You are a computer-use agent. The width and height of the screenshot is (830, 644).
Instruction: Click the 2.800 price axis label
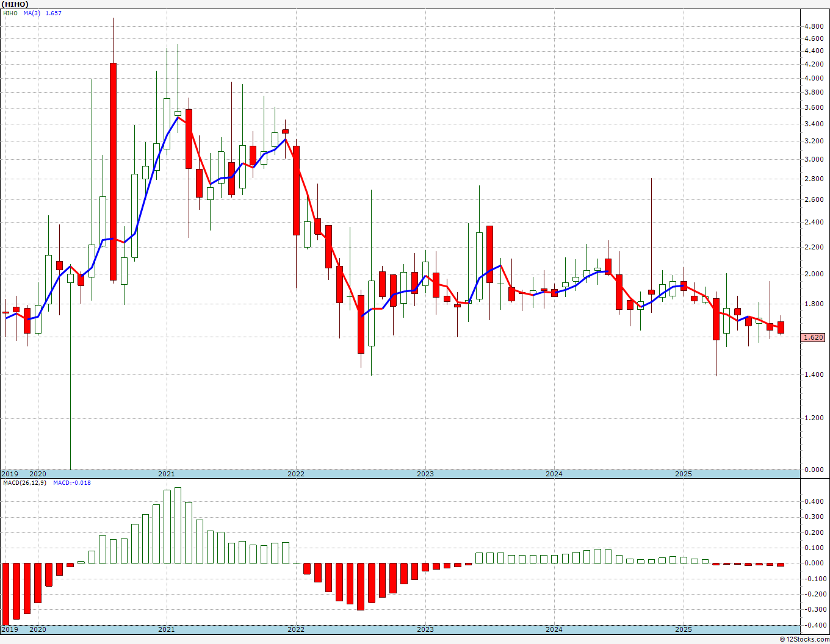pyautogui.click(x=814, y=179)
